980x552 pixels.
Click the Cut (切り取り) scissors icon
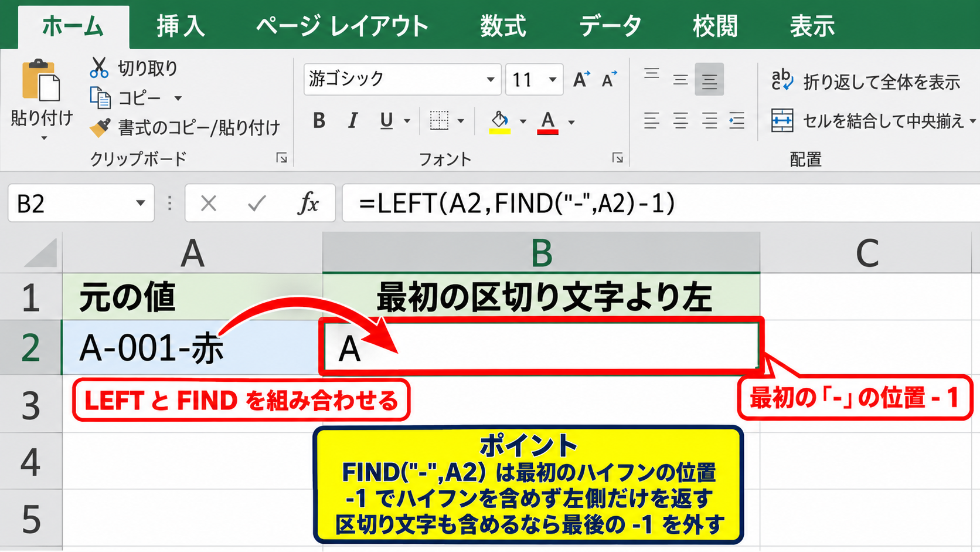tap(99, 68)
